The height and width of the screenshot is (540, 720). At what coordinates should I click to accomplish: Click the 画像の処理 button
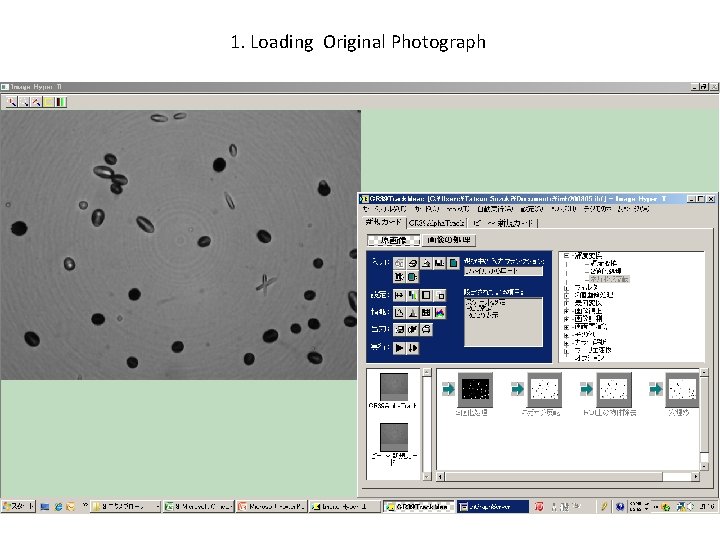click(x=449, y=240)
